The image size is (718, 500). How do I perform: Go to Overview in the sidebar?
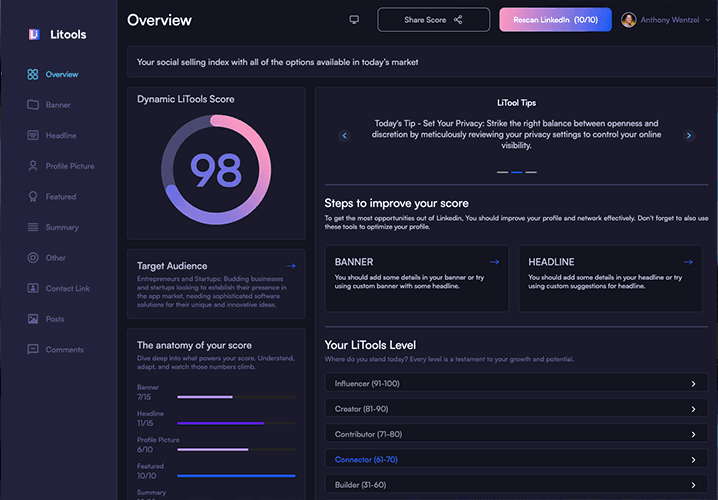(62, 74)
